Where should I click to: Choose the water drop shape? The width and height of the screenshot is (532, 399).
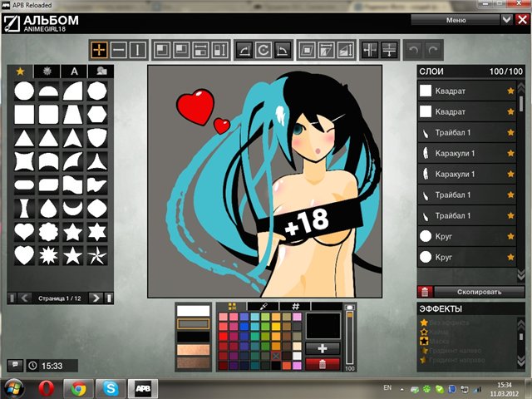point(49,207)
